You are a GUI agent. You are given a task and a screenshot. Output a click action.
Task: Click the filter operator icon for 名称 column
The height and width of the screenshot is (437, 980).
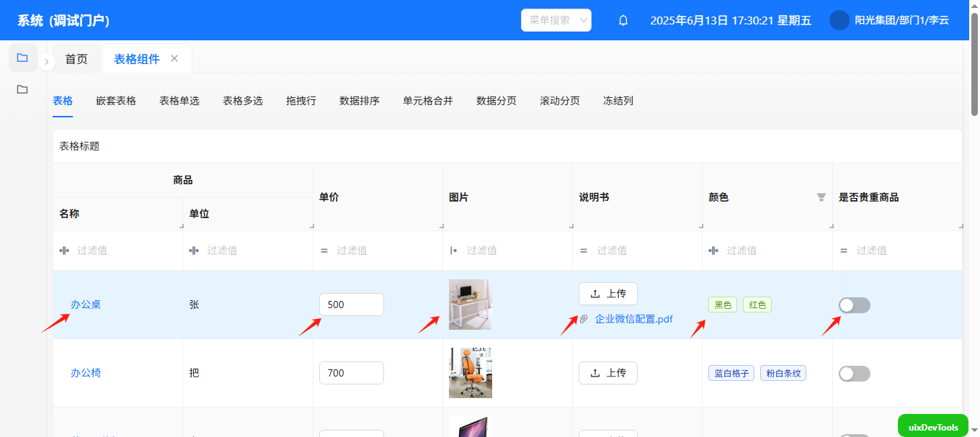coord(64,251)
